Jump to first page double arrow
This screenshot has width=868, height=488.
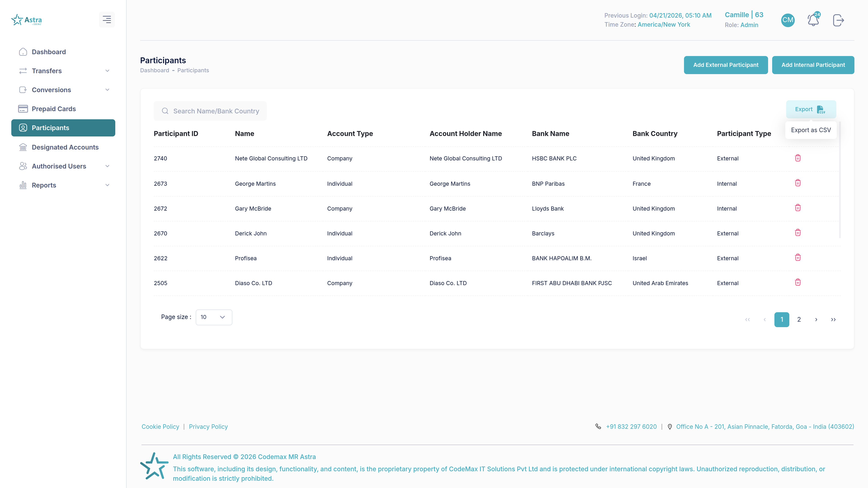point(747,320)
